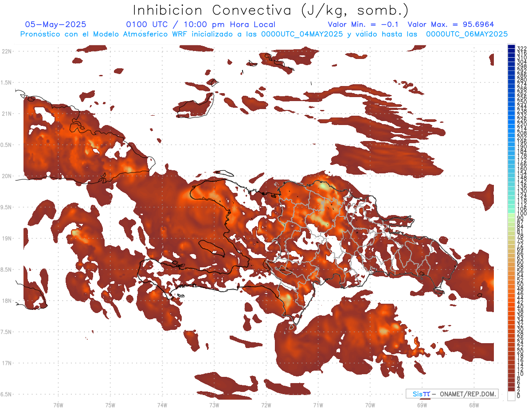This screenshot has height=411, width=532.
Task: Click the "22N" latitude label
Action: click(7, 51)
